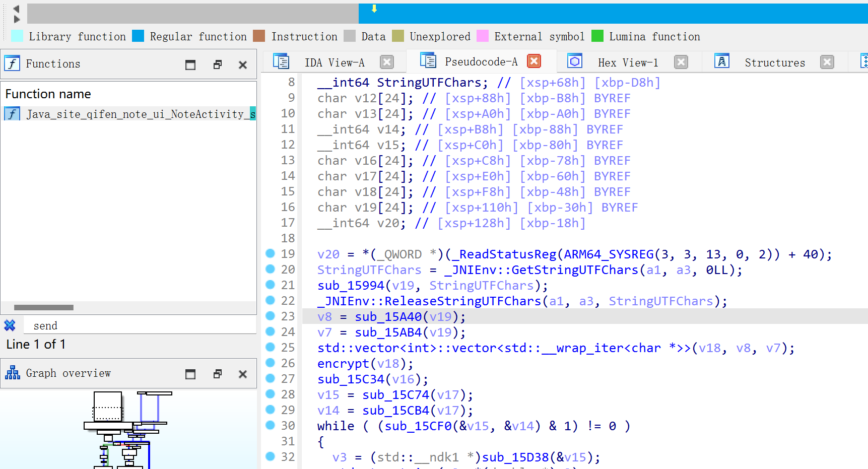The height and width of the screenshot is (469, 868).
Task: Click _JNIEnv::ReleaseStringUTFChars call
Action: 429,301
